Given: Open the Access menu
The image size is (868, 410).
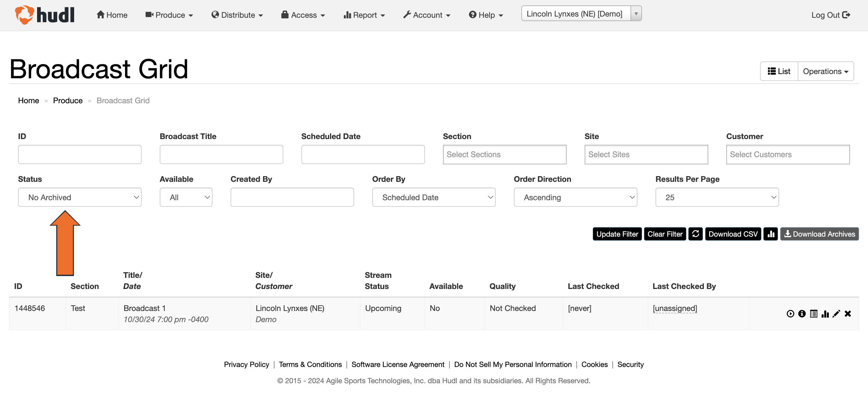Looking at the screenshot, I should (x=303, y=15).
